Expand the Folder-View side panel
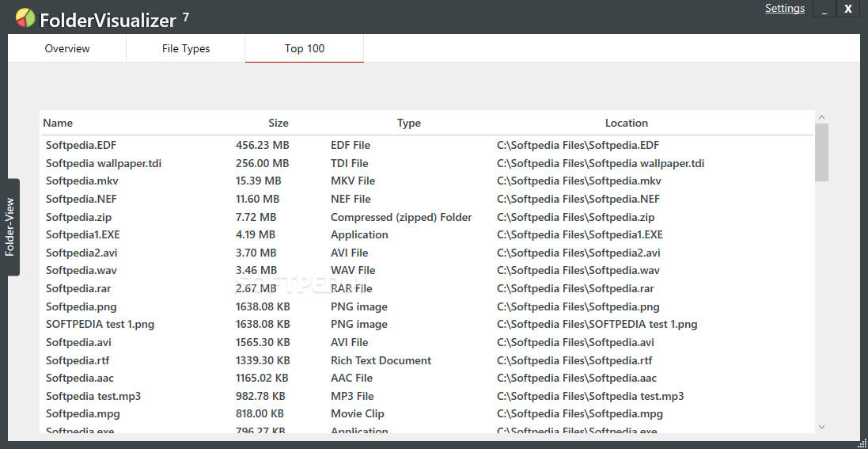The image size is (868, 449). 10,227
